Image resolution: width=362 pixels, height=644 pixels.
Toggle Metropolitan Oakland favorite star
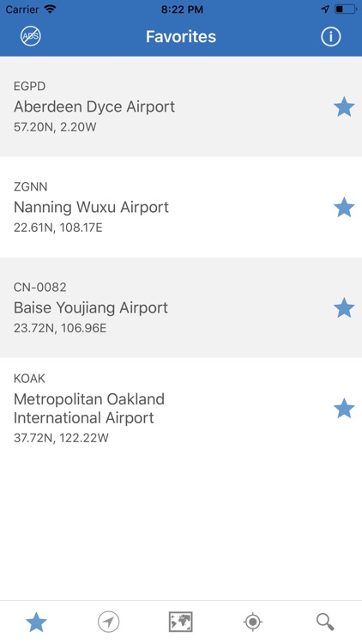tap(344, 408)
